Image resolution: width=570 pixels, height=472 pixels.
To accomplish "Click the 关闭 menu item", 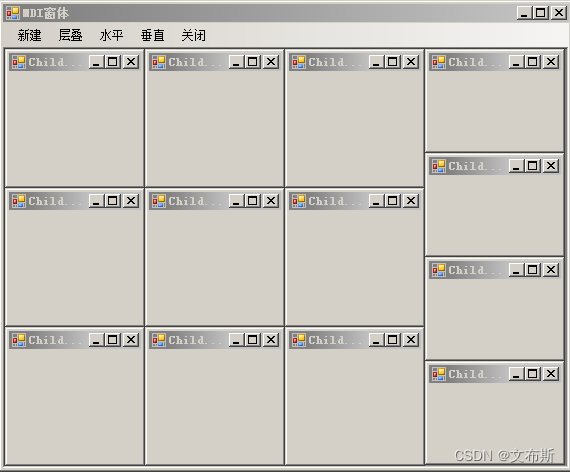I will [193, 35].
